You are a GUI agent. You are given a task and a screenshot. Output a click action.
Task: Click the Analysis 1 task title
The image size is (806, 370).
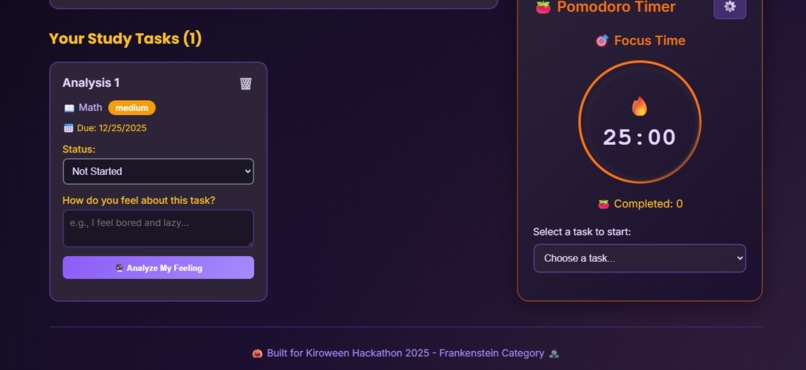(x=91, y=83)
